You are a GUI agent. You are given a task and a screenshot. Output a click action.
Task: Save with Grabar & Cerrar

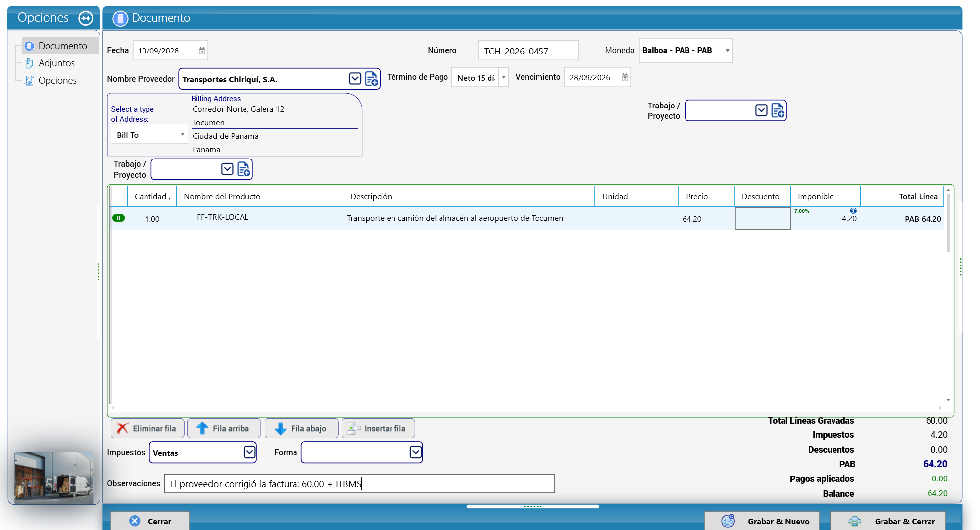(888, 521)
